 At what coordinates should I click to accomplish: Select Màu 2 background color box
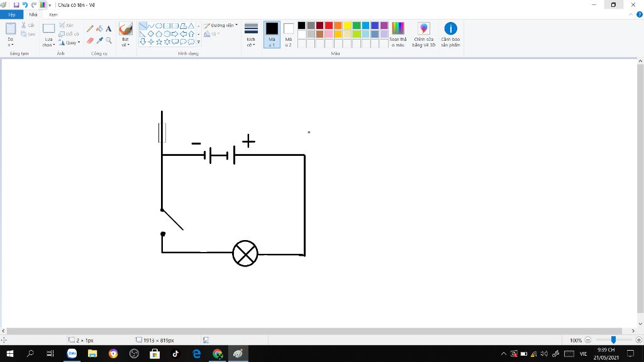coord(288,35)
